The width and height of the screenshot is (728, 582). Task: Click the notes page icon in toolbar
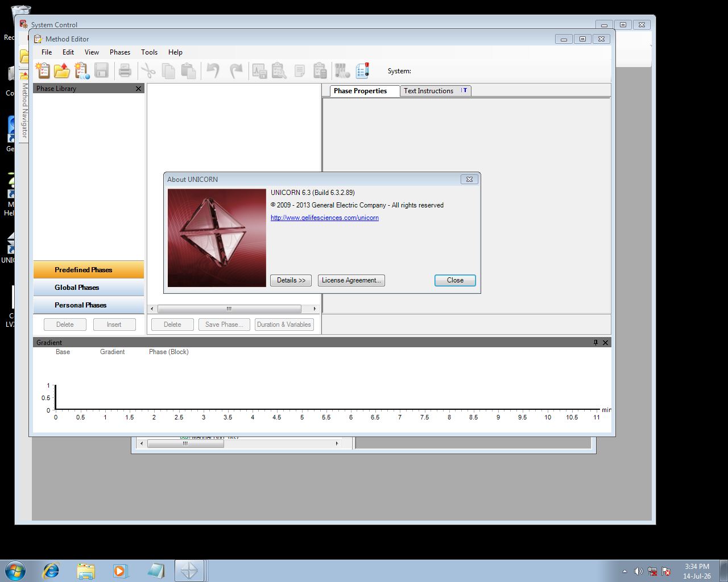pyautogui.click(x=299, y=71)
